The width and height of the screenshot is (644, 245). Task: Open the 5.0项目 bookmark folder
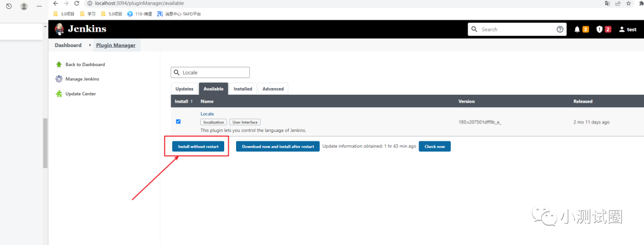point(112,14)
